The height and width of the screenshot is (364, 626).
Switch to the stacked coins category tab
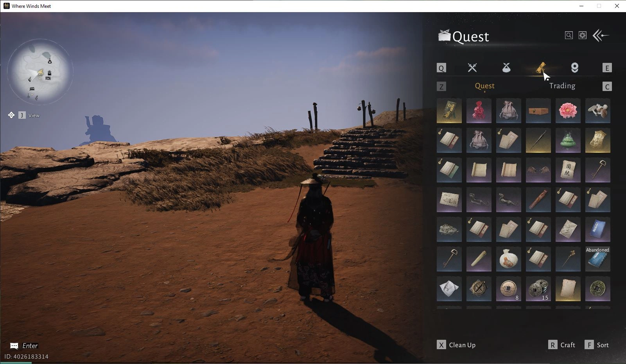click(574, 68)
